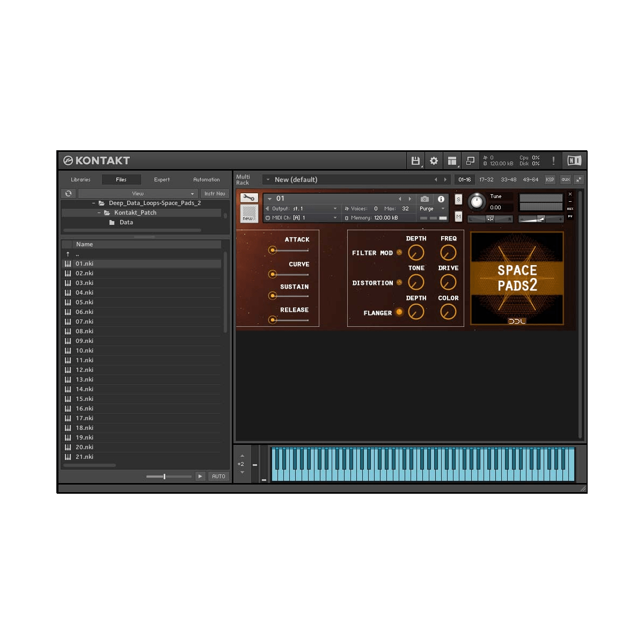Open Kontakt options gear settings

click(x=434, y=160)
